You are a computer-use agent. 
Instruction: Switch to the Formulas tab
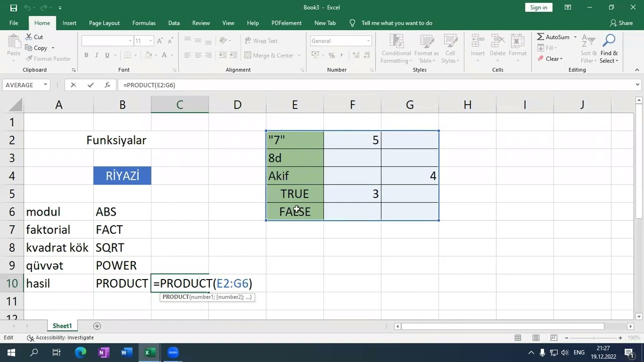(x=144, y=23)
